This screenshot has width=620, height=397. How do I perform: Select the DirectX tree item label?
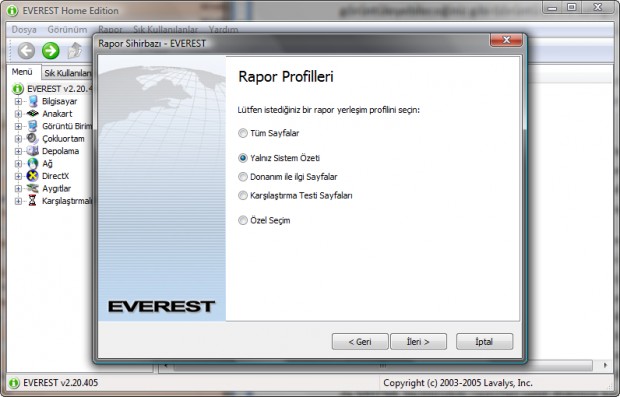tap(55, 176)
